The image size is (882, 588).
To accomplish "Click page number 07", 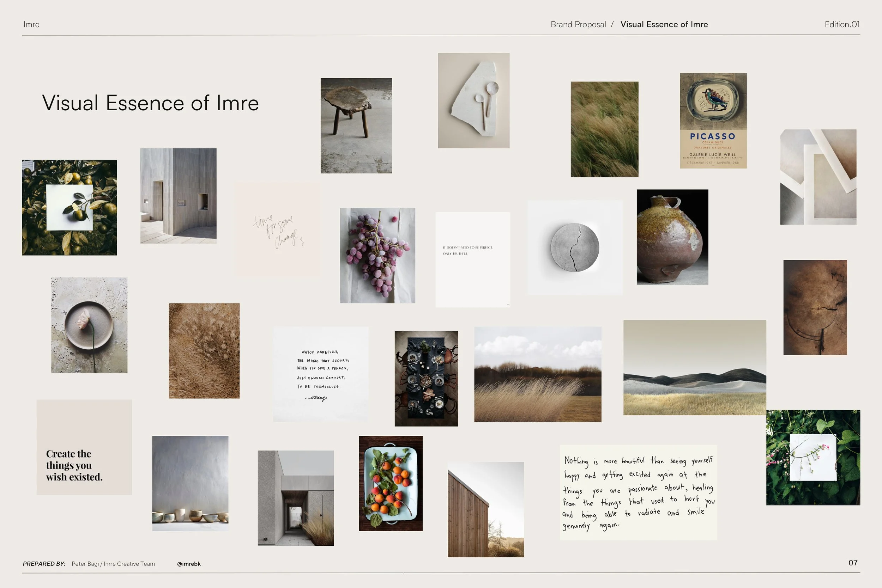I will [853, 563].
